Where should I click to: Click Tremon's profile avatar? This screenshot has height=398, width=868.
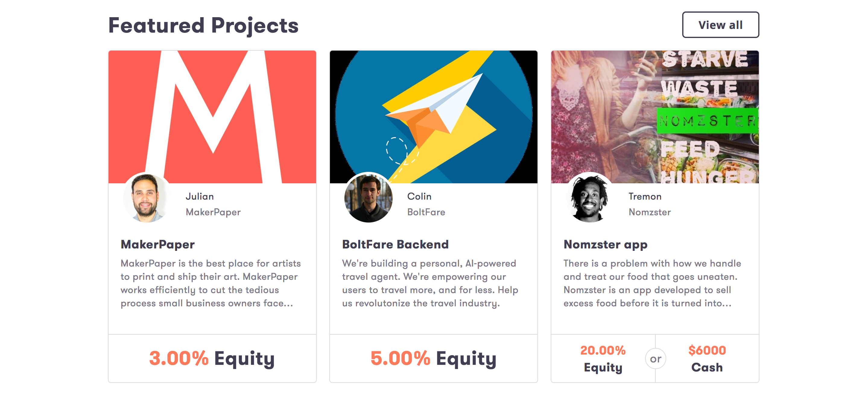(x=589, y=198)
